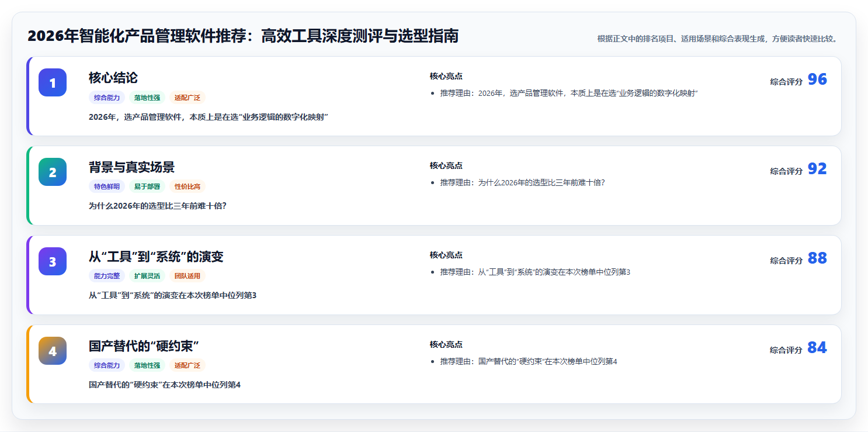Click the rank 1 number badge
This screenshot has width=868, height=432.
pyautogui.click(x=53, y=82)
